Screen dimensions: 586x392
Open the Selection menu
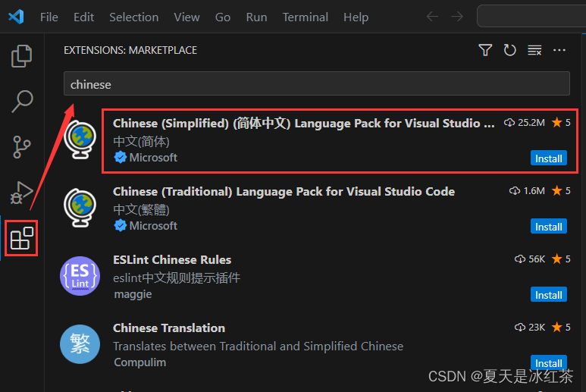[x=133, y=17]
